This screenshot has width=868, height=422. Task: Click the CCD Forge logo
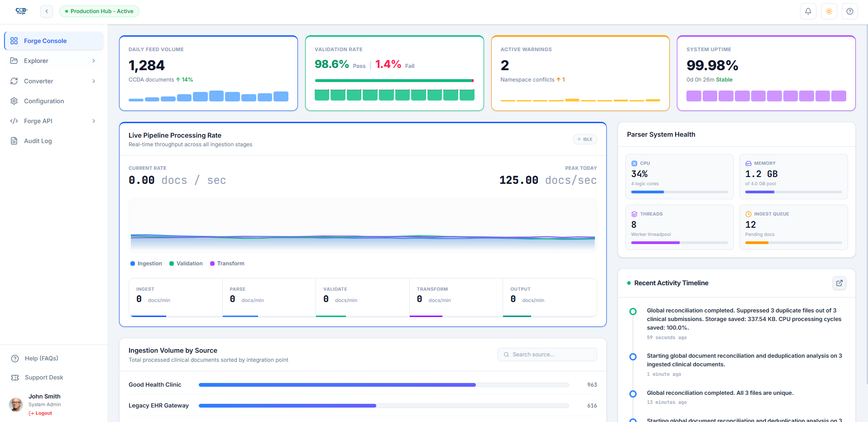click(x=21, y=11)
